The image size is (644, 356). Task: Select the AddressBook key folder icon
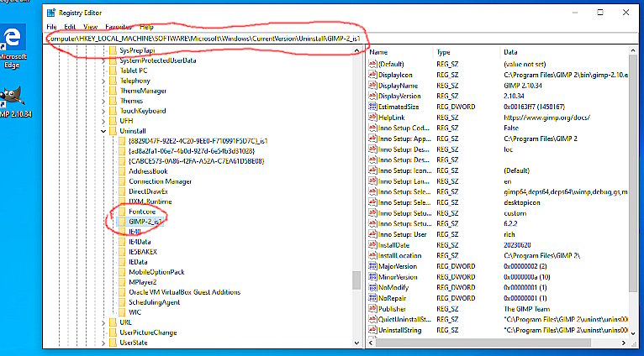click(122, 171)
